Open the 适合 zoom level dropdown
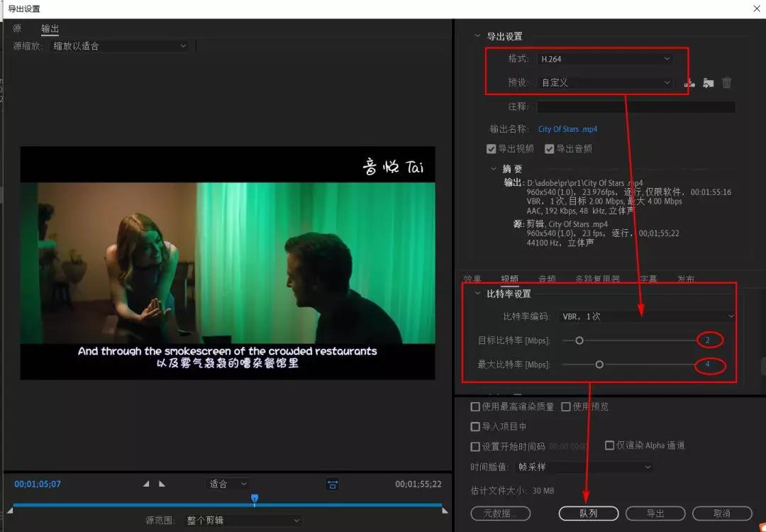The image size is (766, 532). tap(228, 484)
